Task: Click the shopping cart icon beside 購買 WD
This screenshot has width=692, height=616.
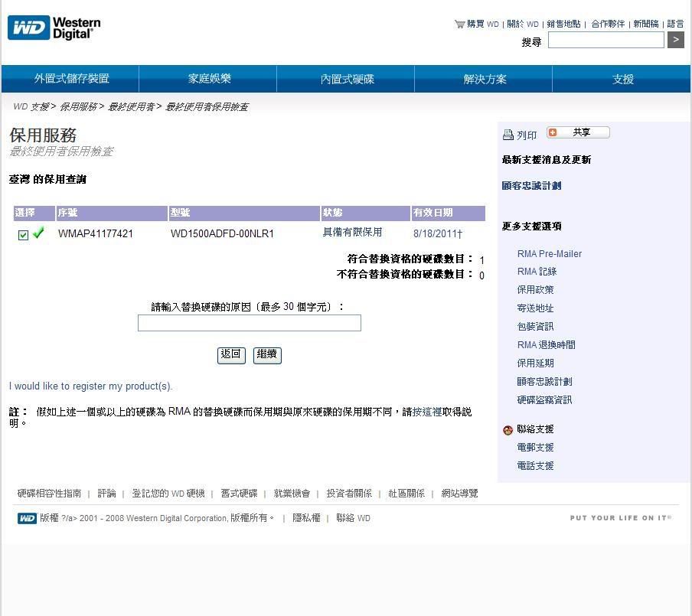Action: point(459,24)
